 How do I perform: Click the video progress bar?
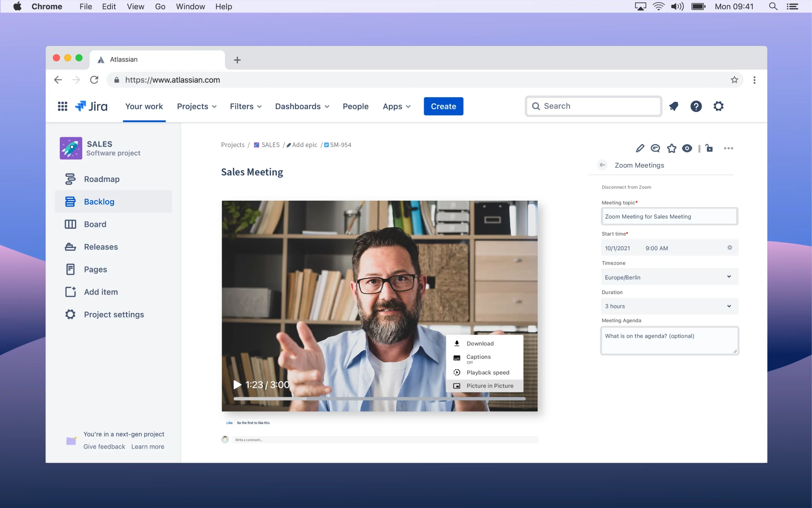(x=379, y=398)
